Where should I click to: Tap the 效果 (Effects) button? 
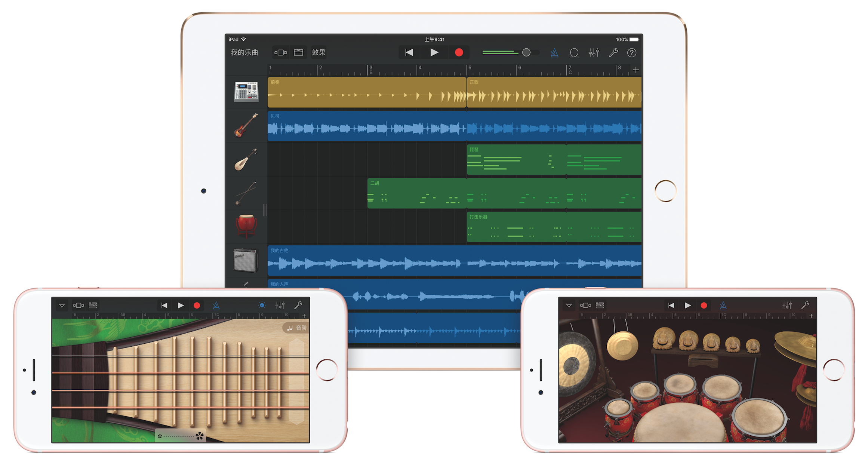tap(318, 52)
